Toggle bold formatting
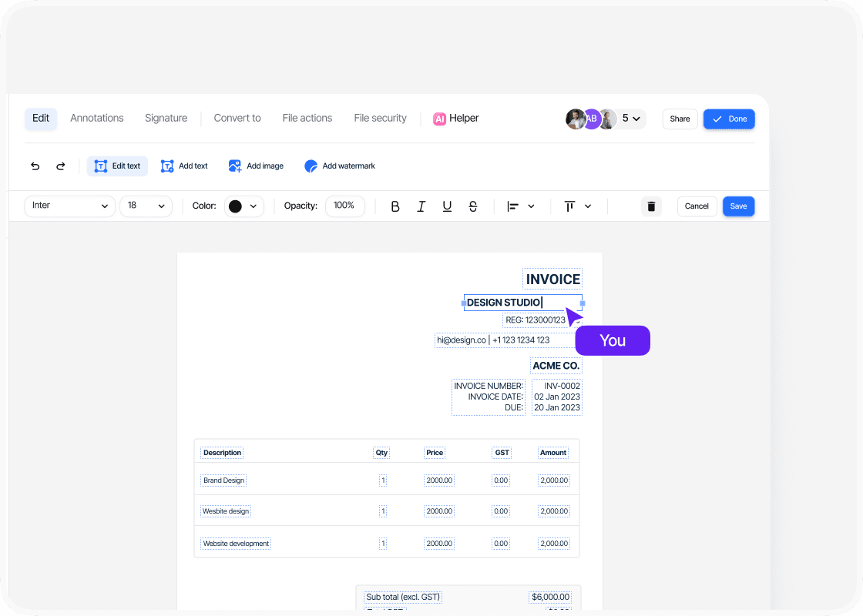 pyautogui.click(x=395, y=206)
